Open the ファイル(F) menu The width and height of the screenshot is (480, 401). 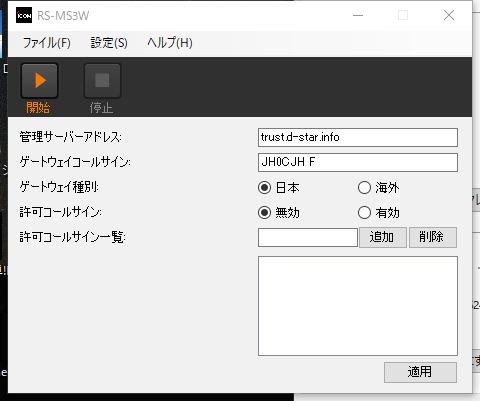click(46, 43)
